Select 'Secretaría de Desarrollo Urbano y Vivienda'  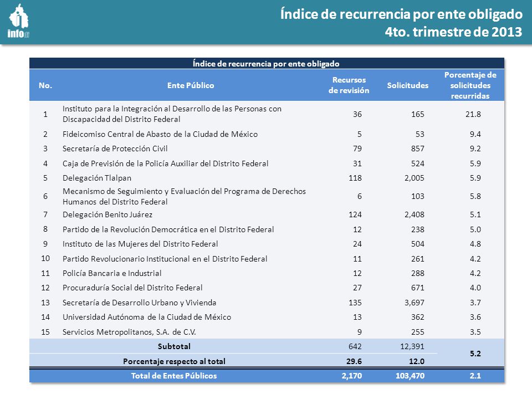coord(140,303)
